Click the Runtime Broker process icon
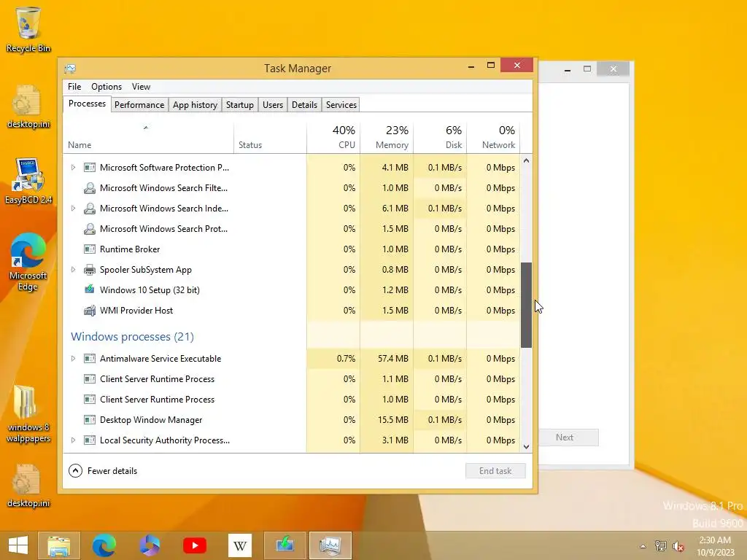 [90, 249]
